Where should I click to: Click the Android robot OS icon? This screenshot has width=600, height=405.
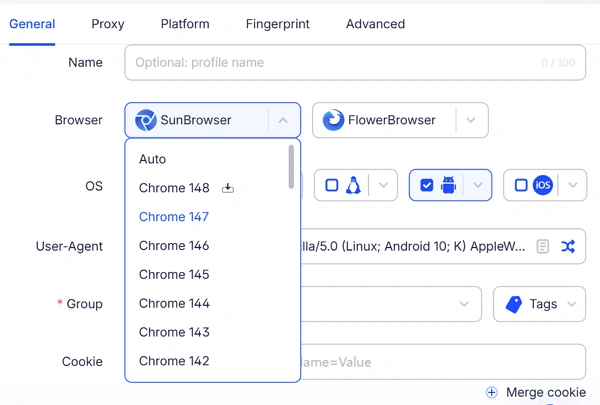coord(448,185)
